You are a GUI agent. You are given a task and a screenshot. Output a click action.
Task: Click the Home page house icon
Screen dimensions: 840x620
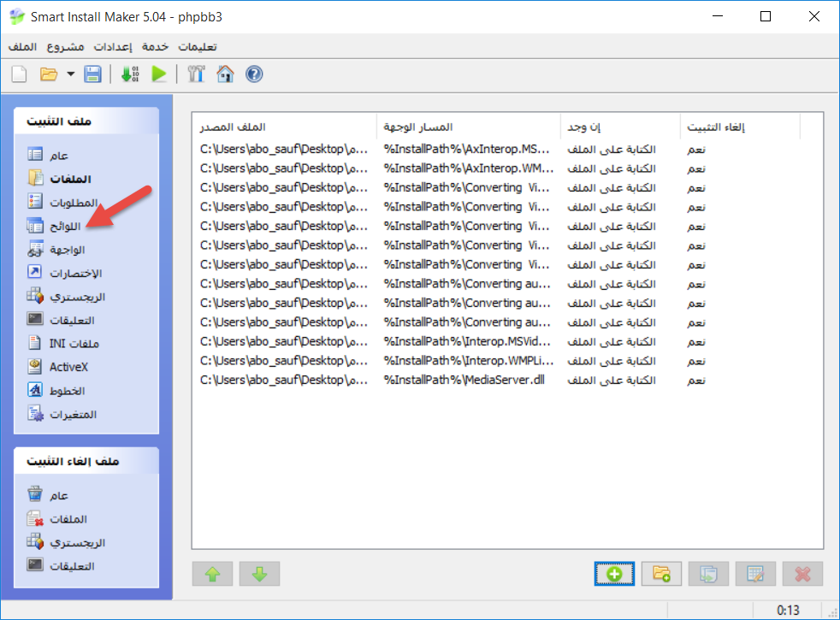[225, 74]
